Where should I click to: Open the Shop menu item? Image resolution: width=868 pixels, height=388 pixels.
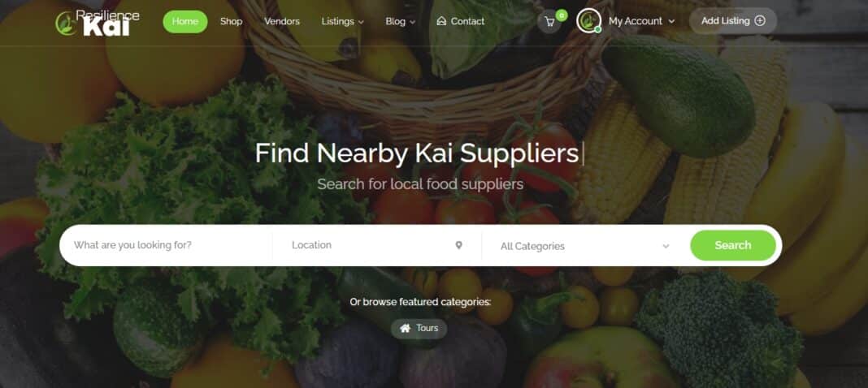pos(231,22)
